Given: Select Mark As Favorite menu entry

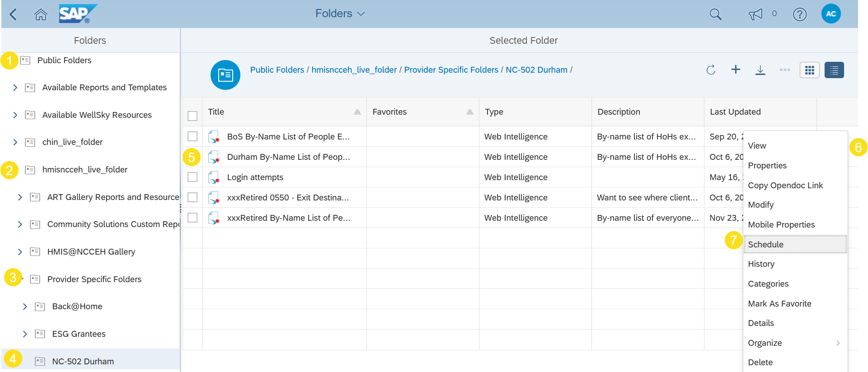Looking at the screenshot, I should 779,304.
